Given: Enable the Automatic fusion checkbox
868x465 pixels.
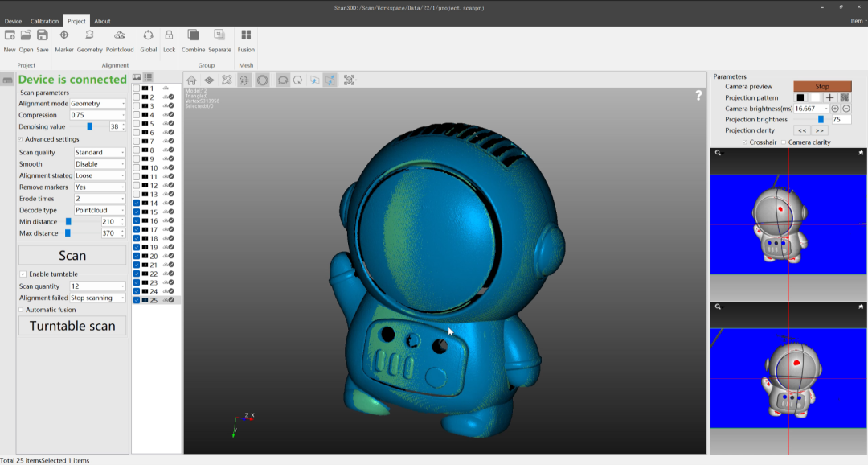Looking at the screenshot, I should pos(22,310).
